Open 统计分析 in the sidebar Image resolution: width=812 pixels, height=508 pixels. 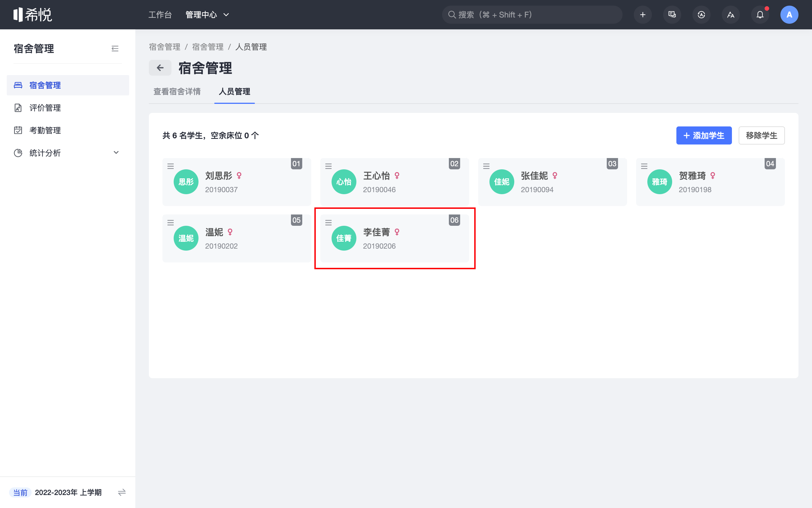tap(68, 153)
